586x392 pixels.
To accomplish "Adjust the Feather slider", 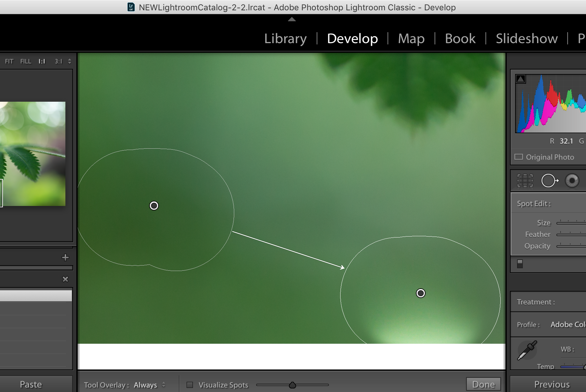I will pos(571,234).
